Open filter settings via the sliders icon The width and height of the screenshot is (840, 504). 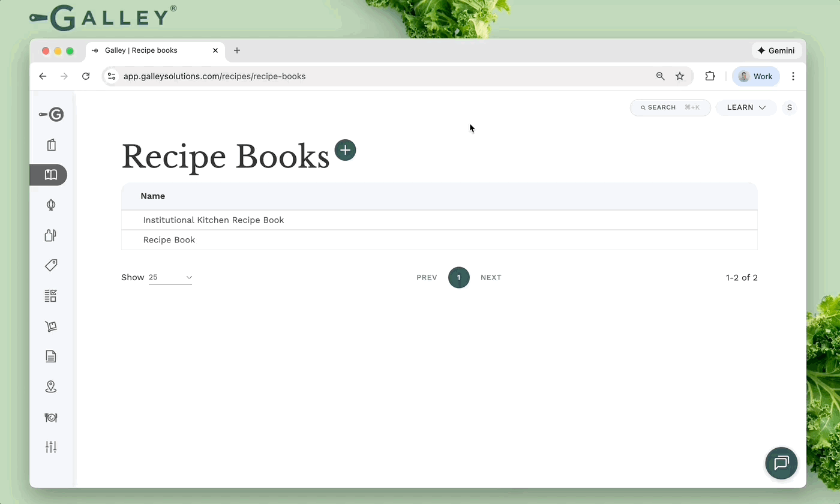51,446
